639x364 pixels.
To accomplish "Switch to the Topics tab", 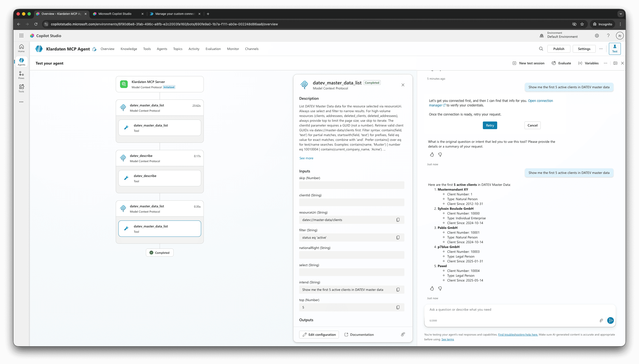I will point(178,49).
